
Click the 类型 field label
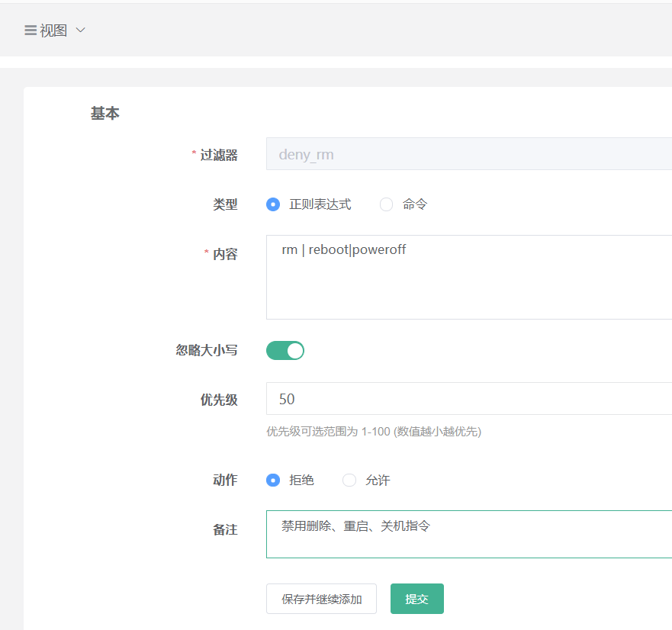(x=226, y=204)
